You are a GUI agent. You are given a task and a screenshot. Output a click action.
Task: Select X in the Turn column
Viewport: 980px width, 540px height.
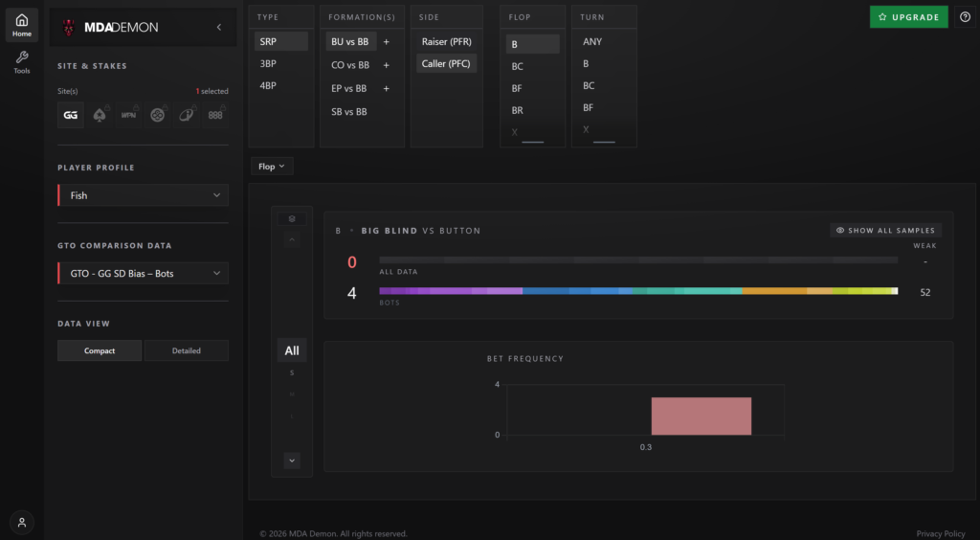pos(604,129)
